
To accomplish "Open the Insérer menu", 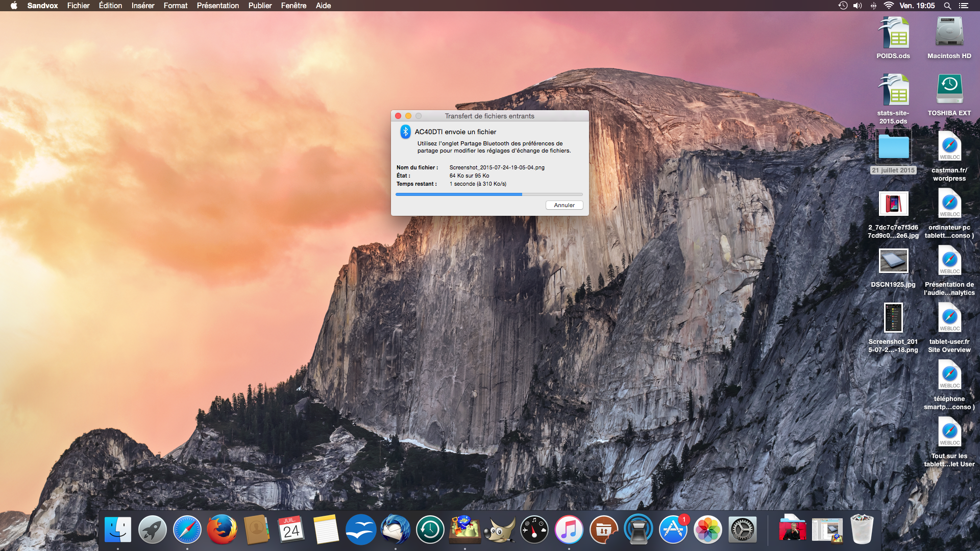I will pyautogui.click(x=142, y=6).
